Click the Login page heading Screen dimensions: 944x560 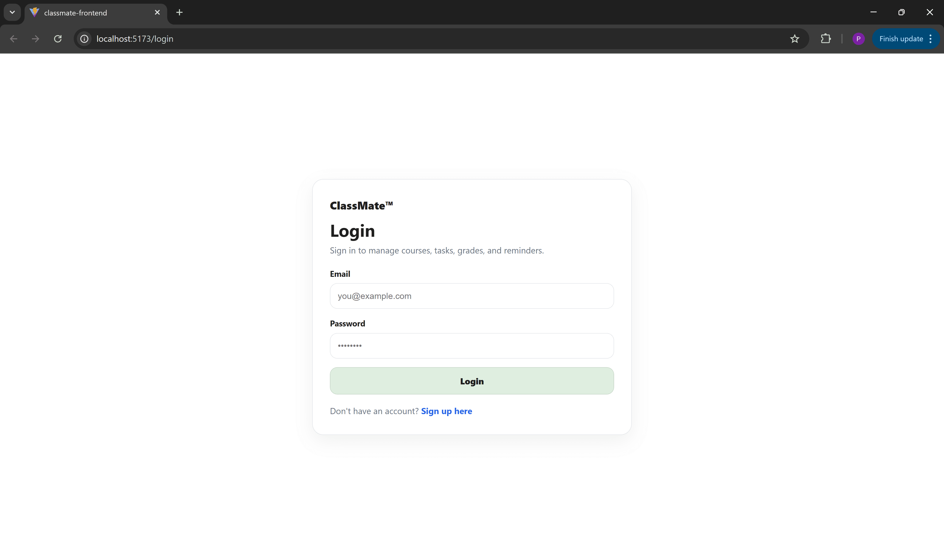coord(352,231)
